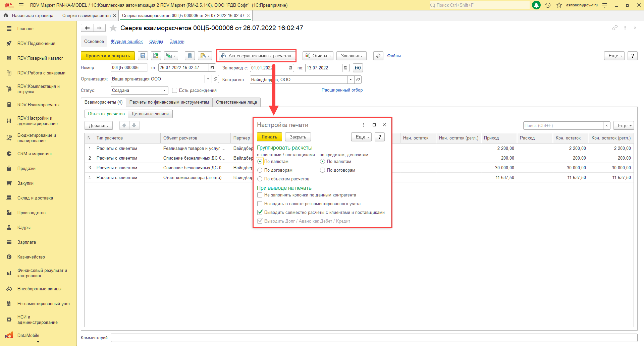
Task: Open calendar picker for document date
Action: pyautogui.click(x=212, y=68)
